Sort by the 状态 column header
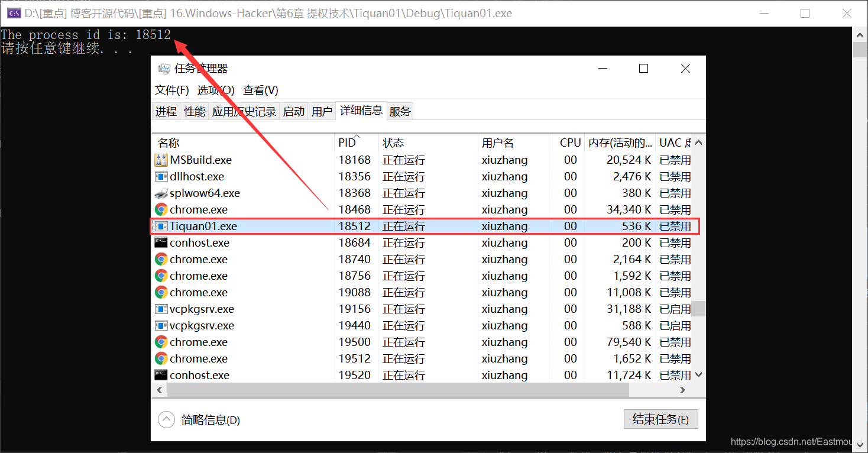 pos(428,143)
